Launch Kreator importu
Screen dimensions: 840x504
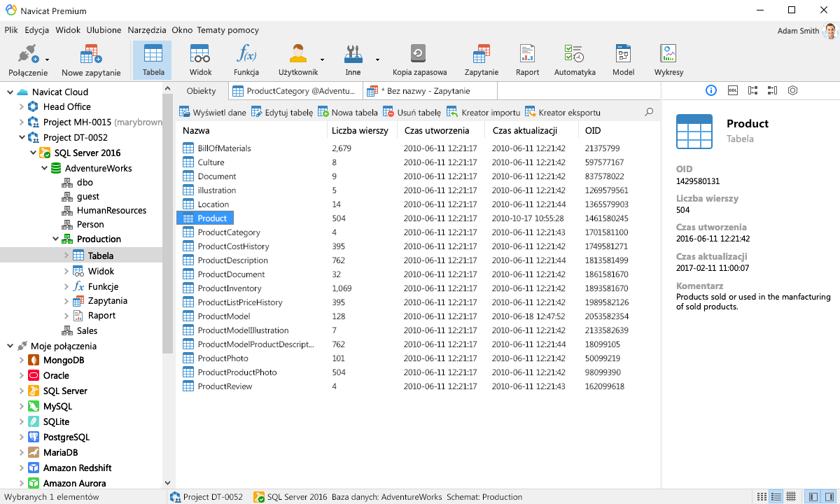click(484, 112)
